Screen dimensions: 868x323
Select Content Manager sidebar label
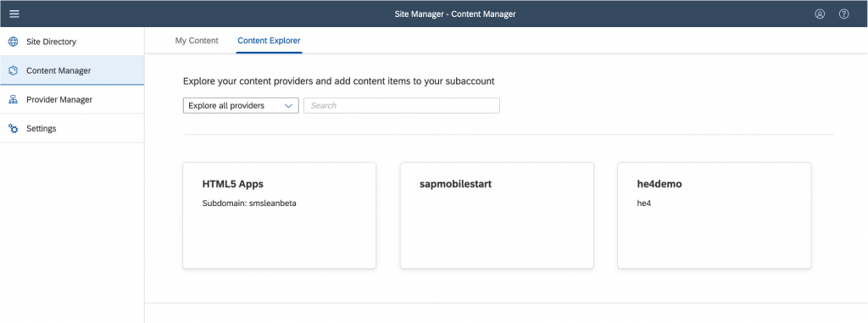(x=58, y=70)
